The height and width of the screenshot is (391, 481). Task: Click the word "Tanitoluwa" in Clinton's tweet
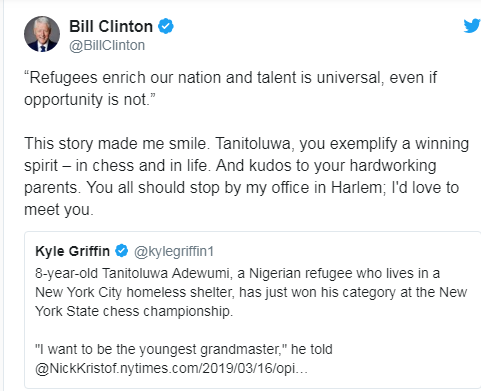[255, 144]
